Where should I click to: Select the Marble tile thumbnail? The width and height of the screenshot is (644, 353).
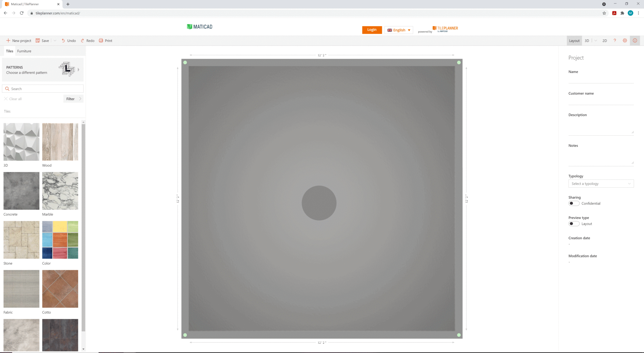[60, 191]
